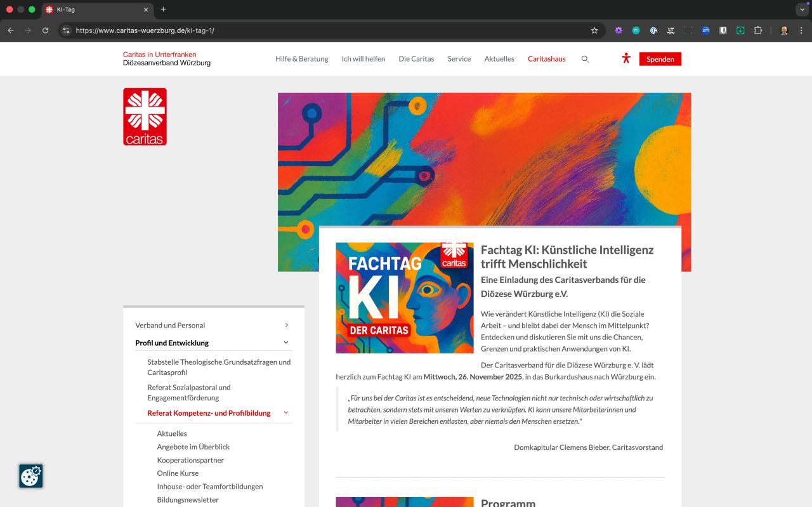The width and height of the screenshot is (812, 507).
Task: Open the Aktuelles sidebar submenu link
Action: tap(172, 433)
